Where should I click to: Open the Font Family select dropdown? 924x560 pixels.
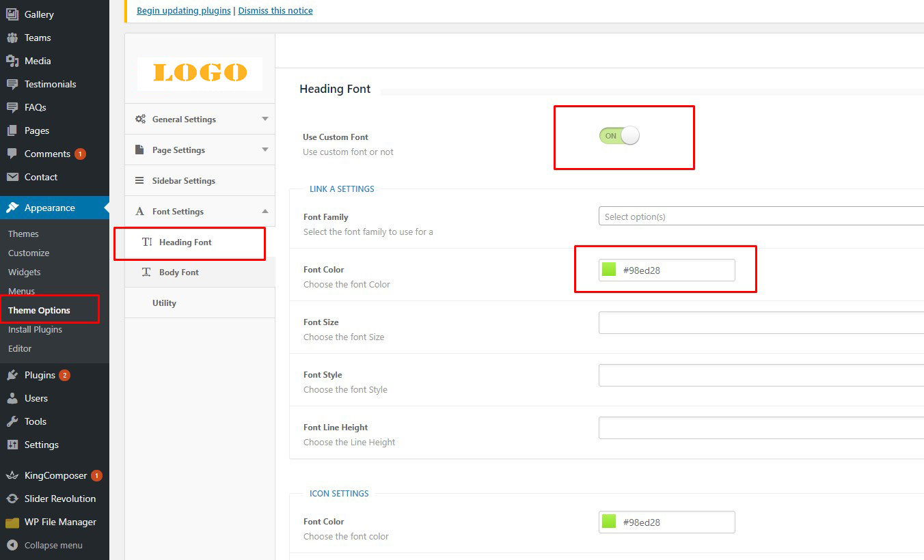coord(760,216)
